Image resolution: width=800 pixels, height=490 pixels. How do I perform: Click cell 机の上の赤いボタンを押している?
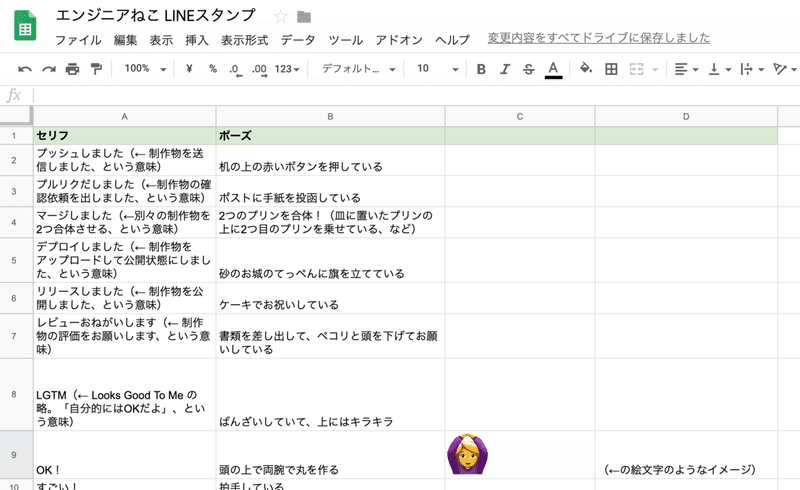330,160
